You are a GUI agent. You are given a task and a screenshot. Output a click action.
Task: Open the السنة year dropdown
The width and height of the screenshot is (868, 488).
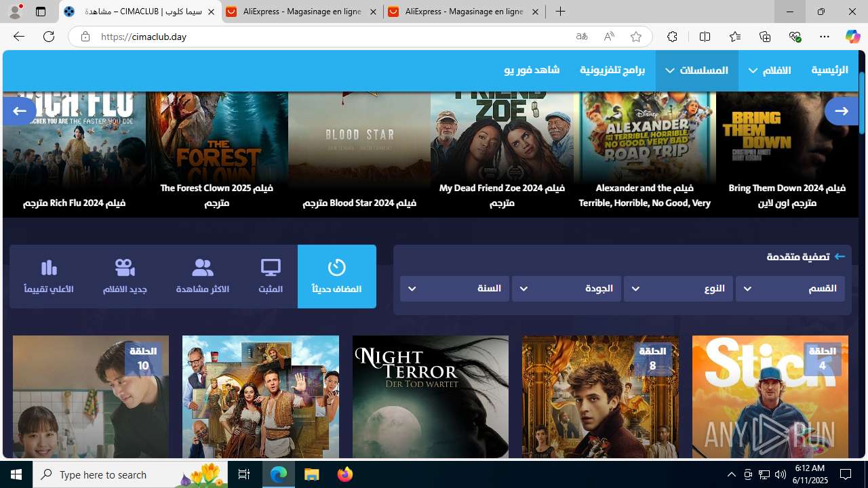click(x=454, y=289)
